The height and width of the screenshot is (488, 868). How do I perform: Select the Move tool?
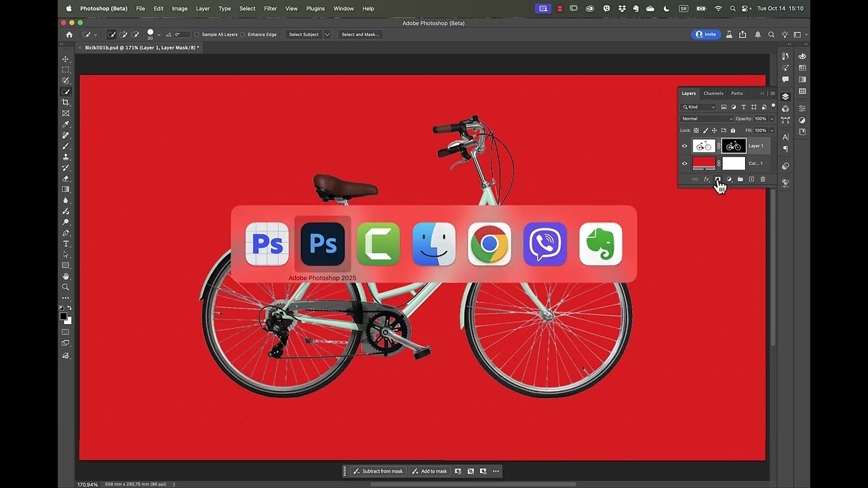(x=66, y=59)
